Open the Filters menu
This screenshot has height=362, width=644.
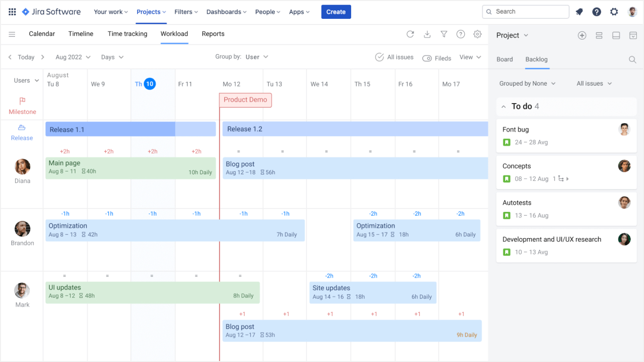186,12
